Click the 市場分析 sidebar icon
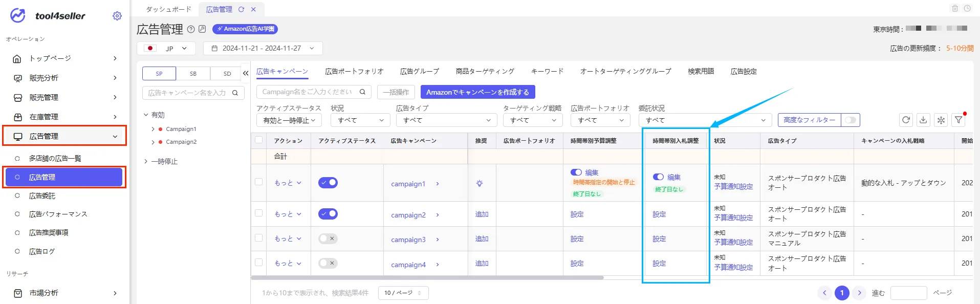The image size is (980, 304). tap(17, 293)
